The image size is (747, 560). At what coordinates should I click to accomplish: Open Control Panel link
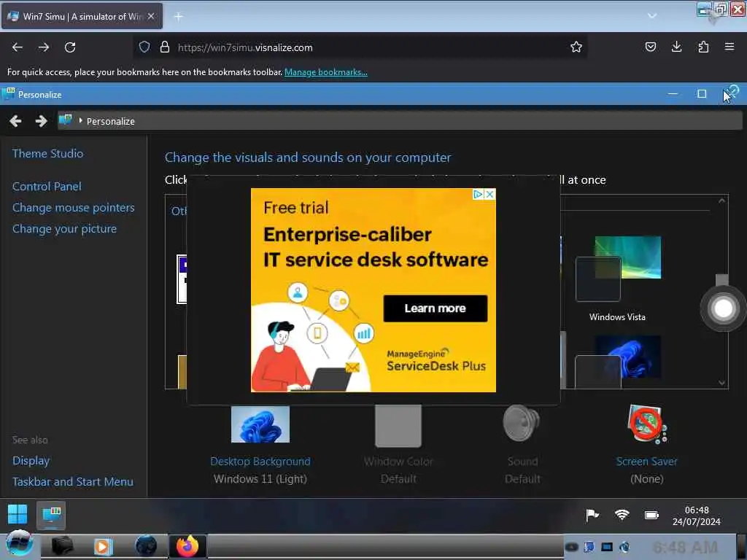(47, 186)
